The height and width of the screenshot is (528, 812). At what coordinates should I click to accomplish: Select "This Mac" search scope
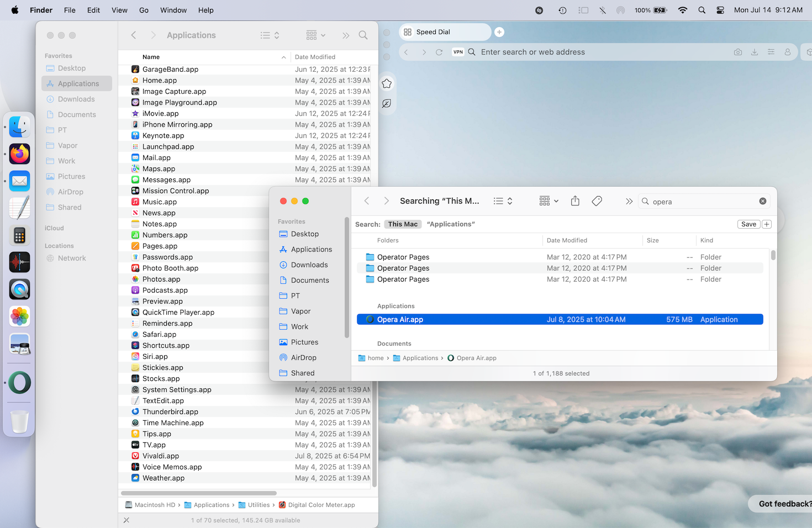403,224
